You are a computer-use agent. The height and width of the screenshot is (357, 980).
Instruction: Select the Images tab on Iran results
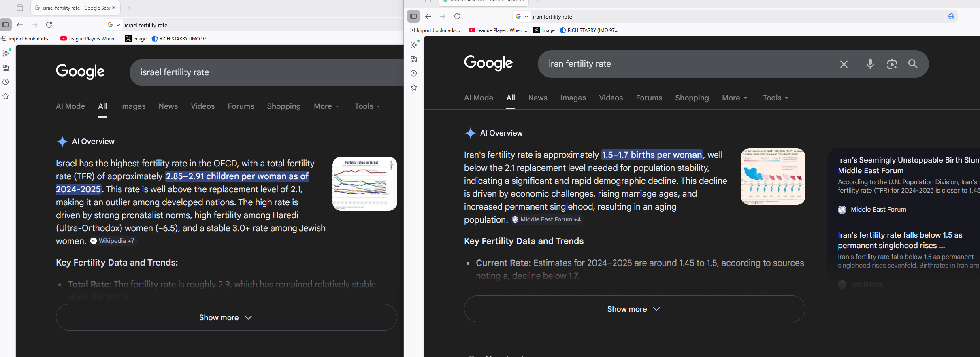(x=573, y=98)
